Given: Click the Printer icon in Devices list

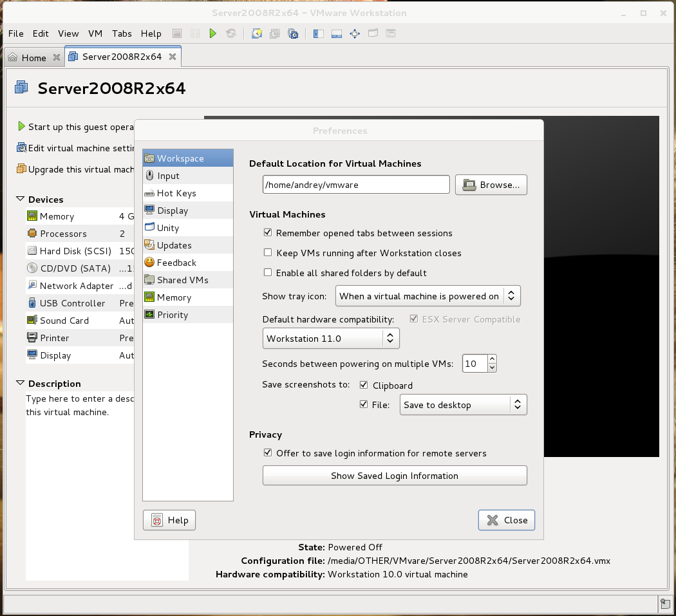Looking at the screenshot, I should (32, 337).
